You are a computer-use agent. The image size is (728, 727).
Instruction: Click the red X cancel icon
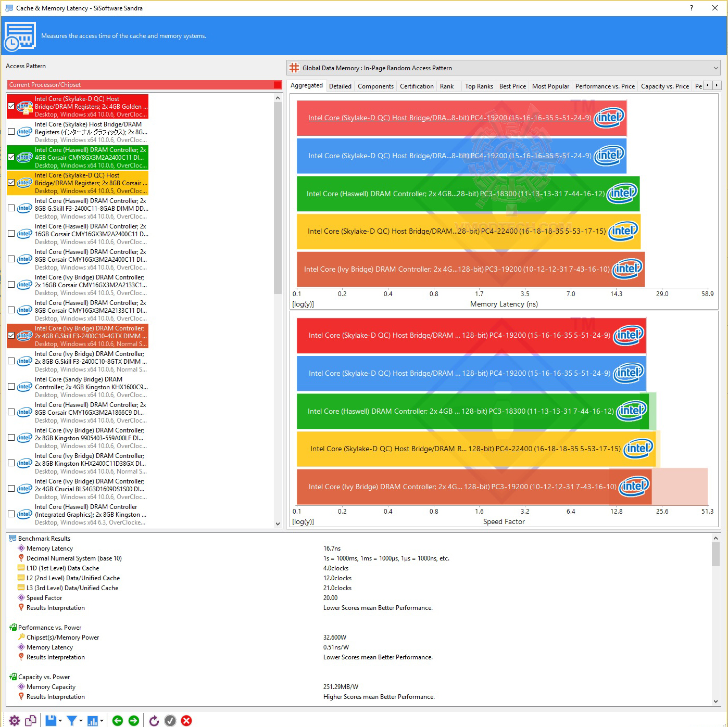click(186, 720)
